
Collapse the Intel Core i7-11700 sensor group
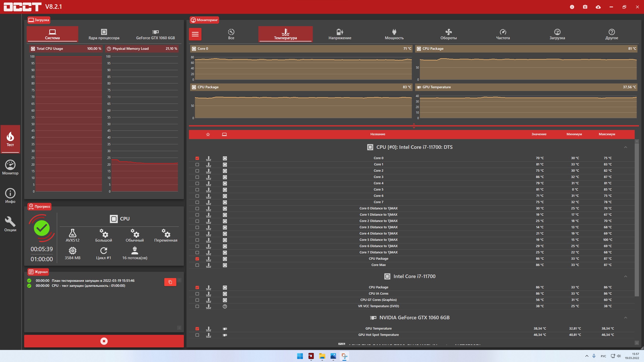(625, 277)
